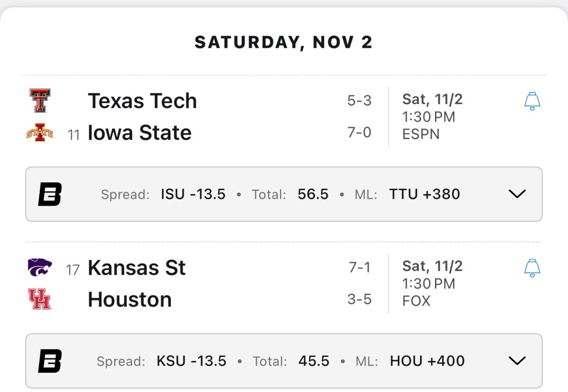Tap the 45.5 total value
The height and width of the screenshot is (392, 568).
[x=314, y=361]
